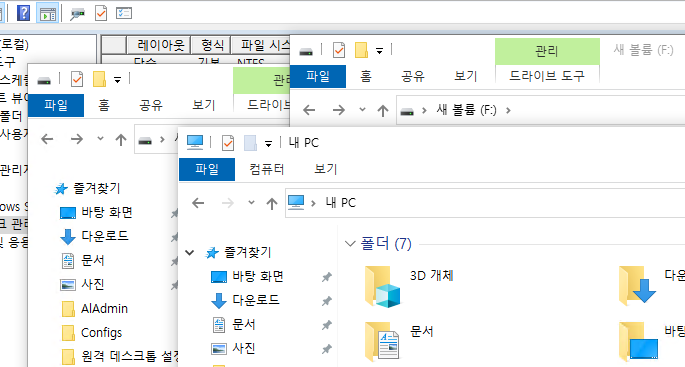Go forward in F: window
Screen dimensions: 685x367
tap(339, 110)
